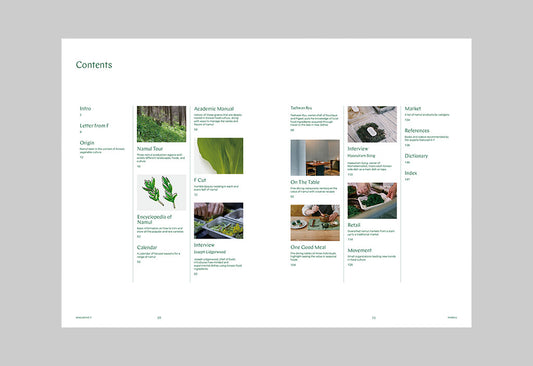Click the right page number in footer
Image resolution: width=533 pixels, height=366 pixels.
[374, 318]
